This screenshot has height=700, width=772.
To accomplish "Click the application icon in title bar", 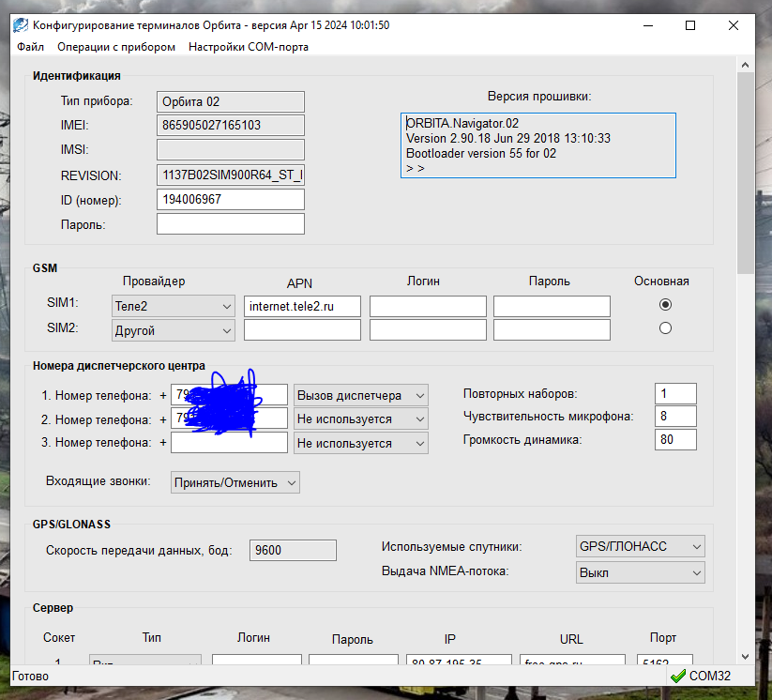I will [x=21, y=25].
